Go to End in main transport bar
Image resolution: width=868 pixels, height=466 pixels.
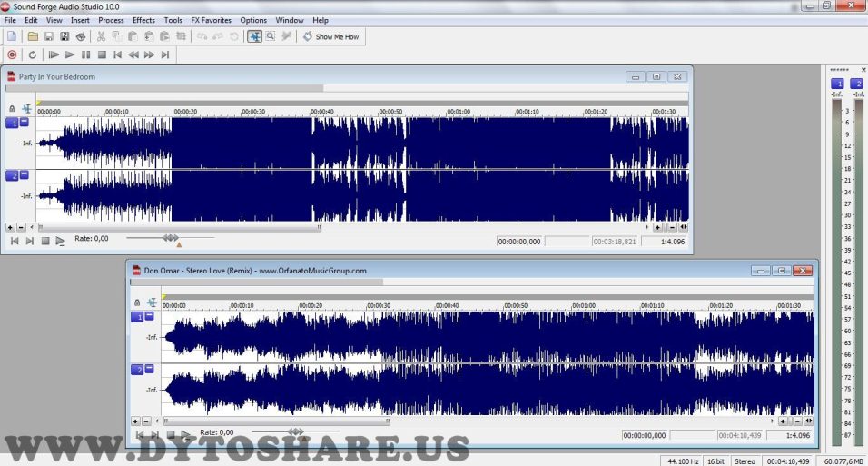(165, 55)
